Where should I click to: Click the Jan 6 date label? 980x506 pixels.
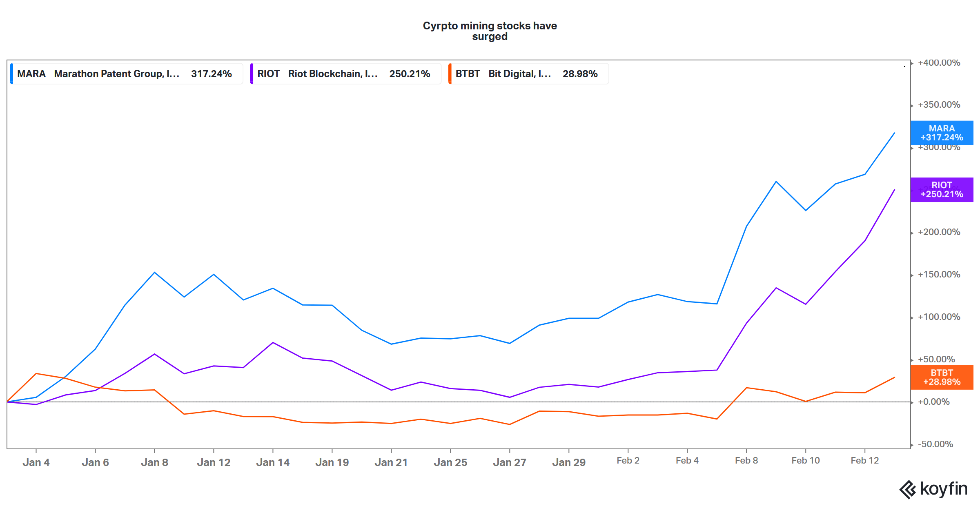tap(95, 462)
